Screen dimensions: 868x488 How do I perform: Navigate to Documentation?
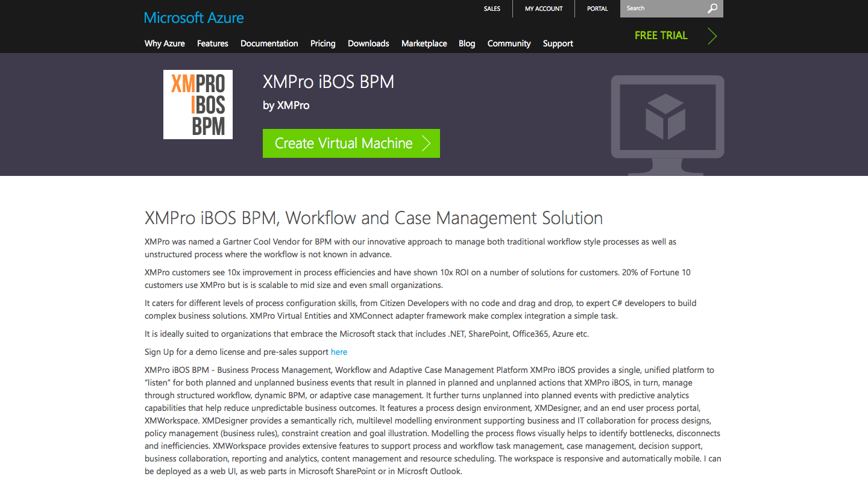269,43
